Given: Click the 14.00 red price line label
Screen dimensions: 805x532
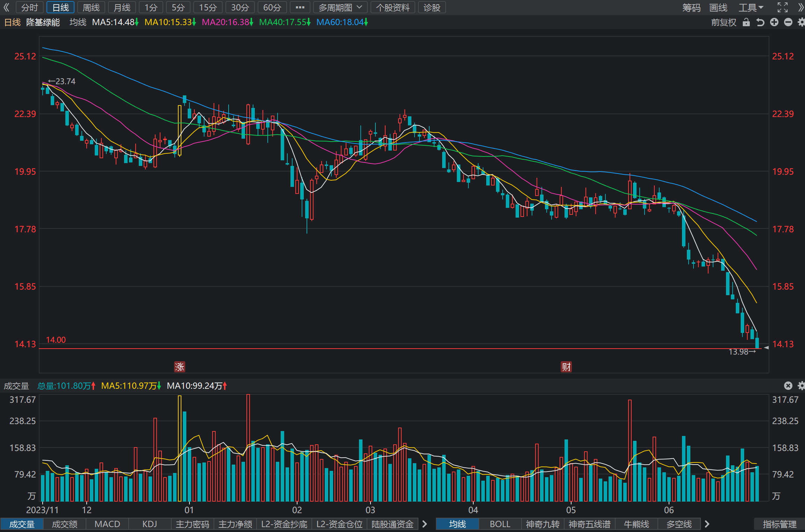Looking at the screenshot, I should tap(56, 340).
